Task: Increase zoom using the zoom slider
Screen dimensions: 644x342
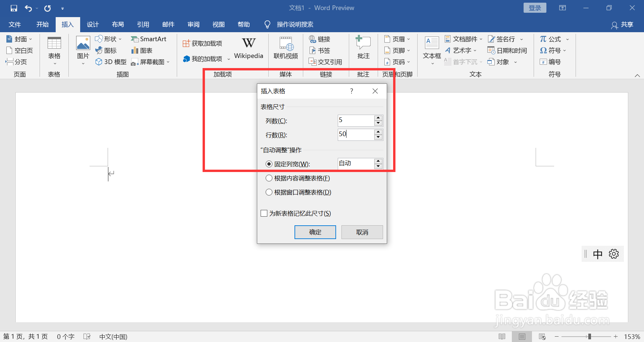Action: click(616, 337)
